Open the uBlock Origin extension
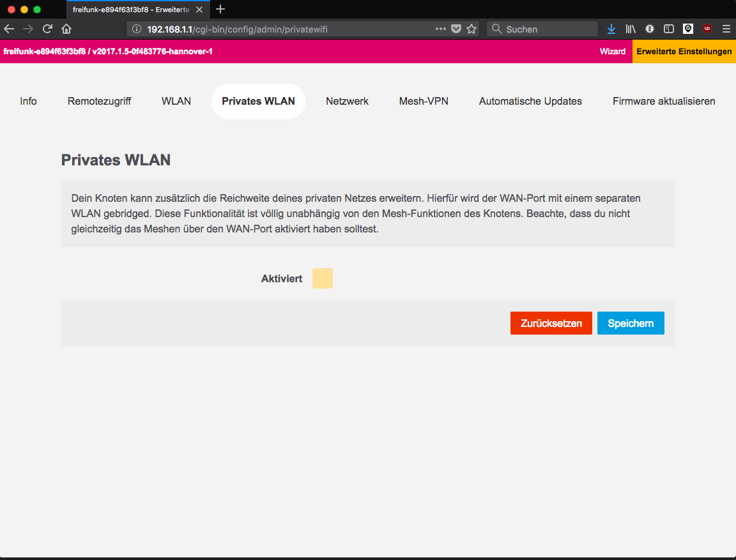The height and width of the screenshot is (560, 736). (x=707, y=29)
